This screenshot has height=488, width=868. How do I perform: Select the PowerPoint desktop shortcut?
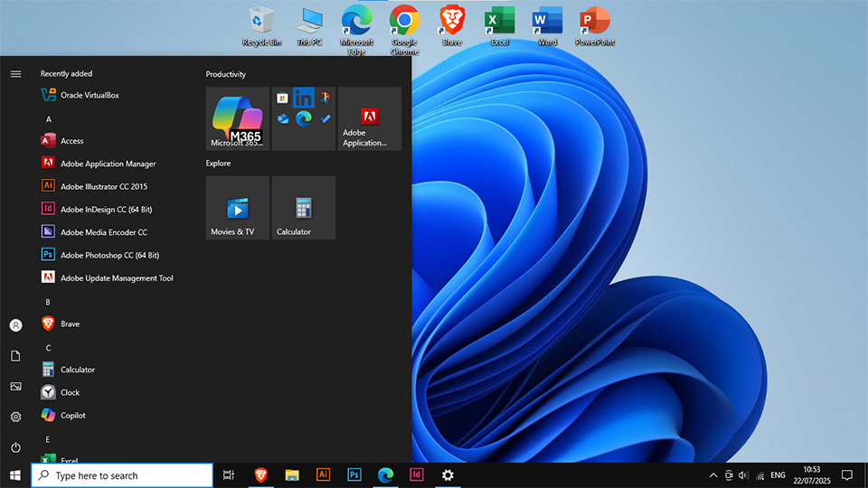tap(595, 26)
